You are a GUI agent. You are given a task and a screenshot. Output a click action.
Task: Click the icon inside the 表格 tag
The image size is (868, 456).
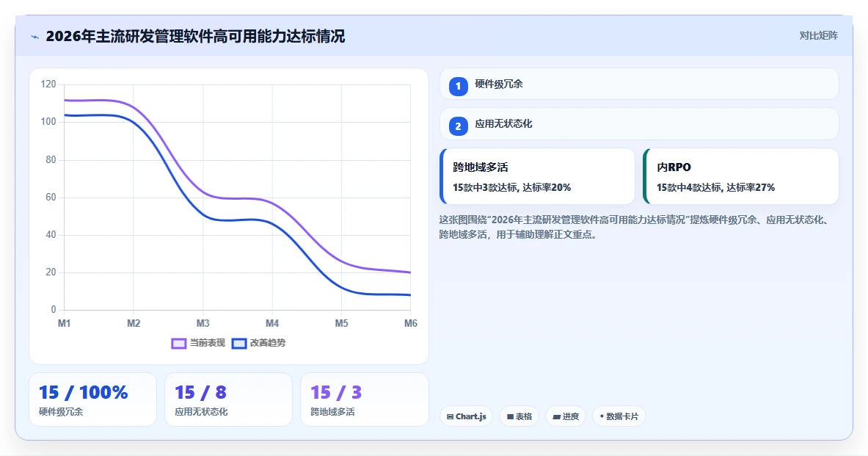[x=510, y=416]
